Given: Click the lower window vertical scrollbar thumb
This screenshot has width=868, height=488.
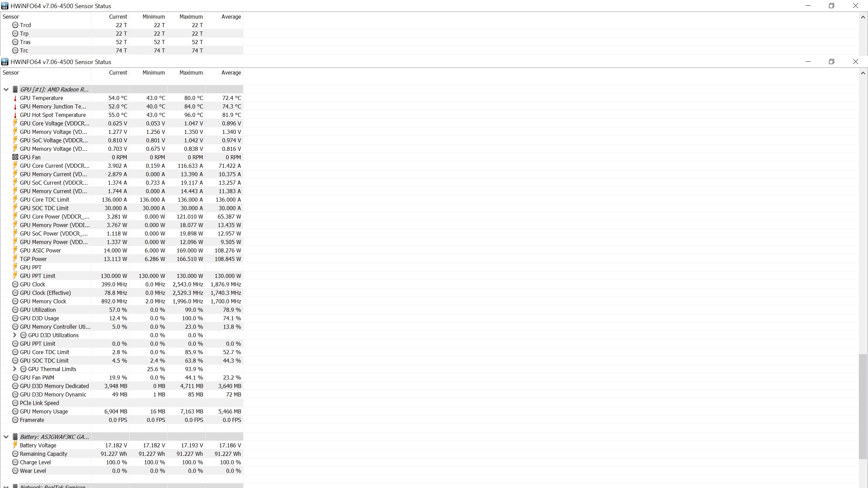Looking at the screenshot, I should (863, 407).
